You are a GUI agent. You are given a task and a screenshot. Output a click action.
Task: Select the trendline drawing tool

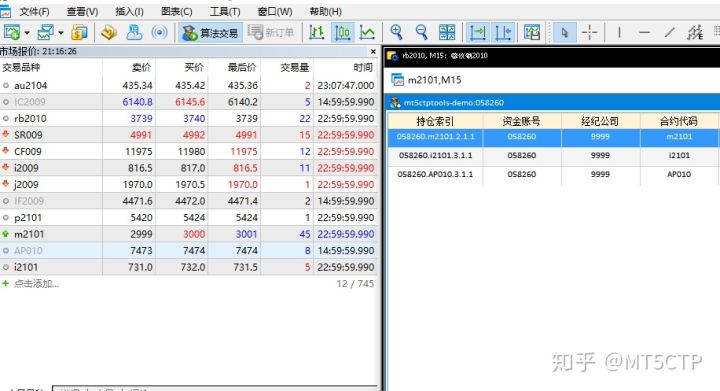[669, 32]
